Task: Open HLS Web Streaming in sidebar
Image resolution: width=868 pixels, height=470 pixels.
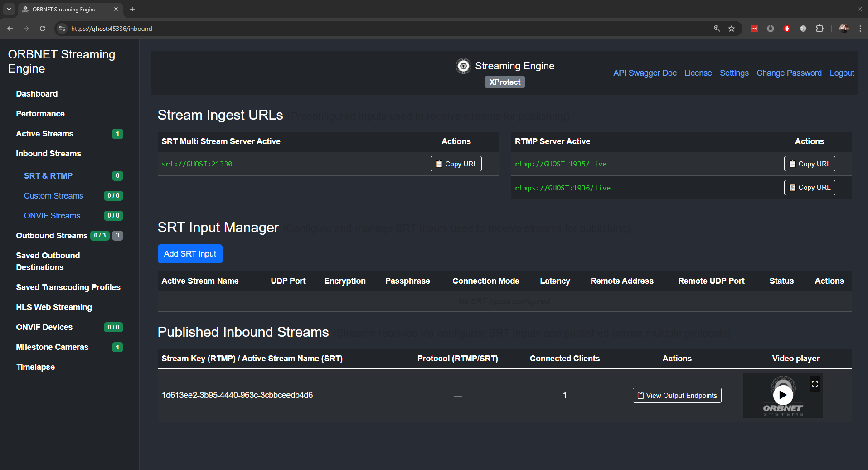Action: click(54, 307)
